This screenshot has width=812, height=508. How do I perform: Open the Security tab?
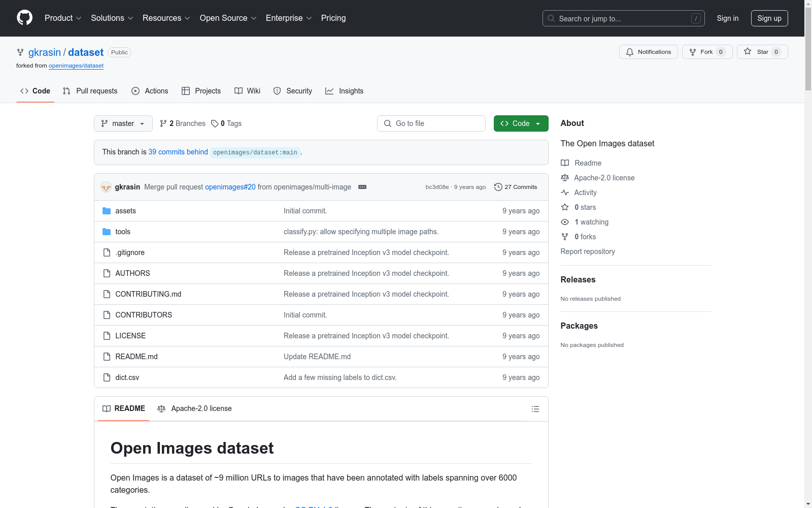(293, 91)
